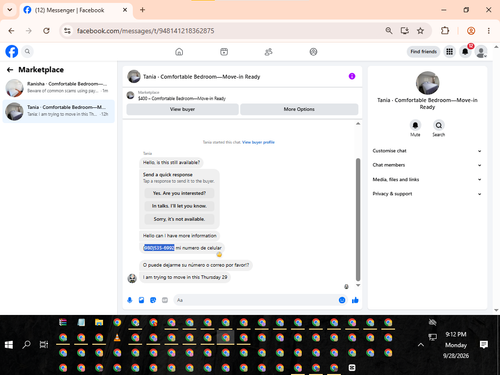The image size is (500, 375).
Task: Open File Explorer from the taskbar
Action: click(99, 322)
